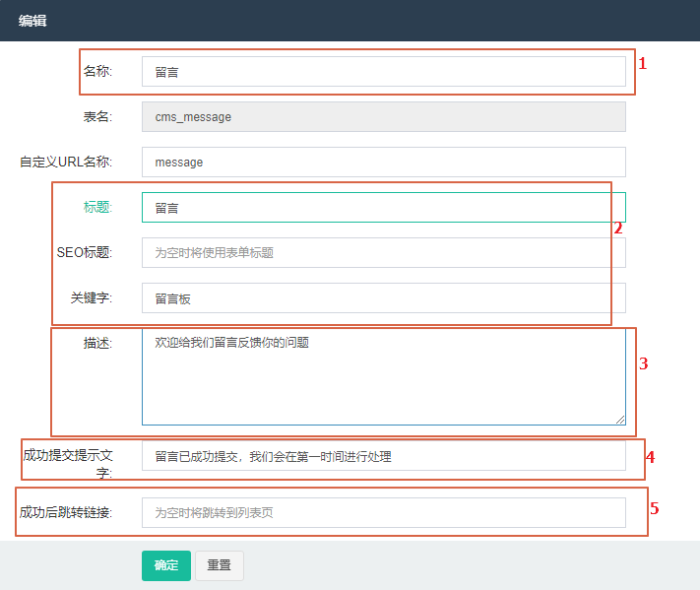Click the SEO标题 label
The image size is (700, 590).
click(85, 252)
